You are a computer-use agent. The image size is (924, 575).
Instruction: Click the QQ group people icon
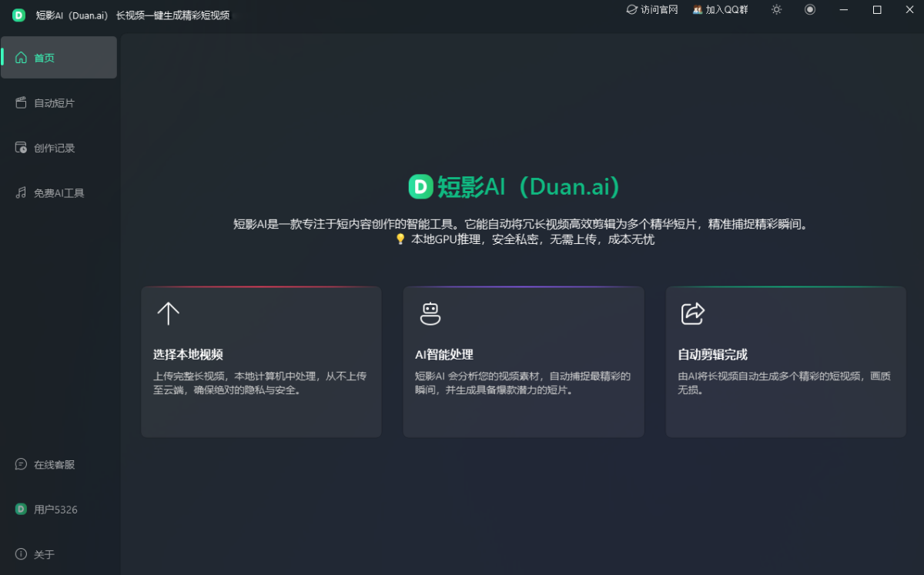click(697, 10)
